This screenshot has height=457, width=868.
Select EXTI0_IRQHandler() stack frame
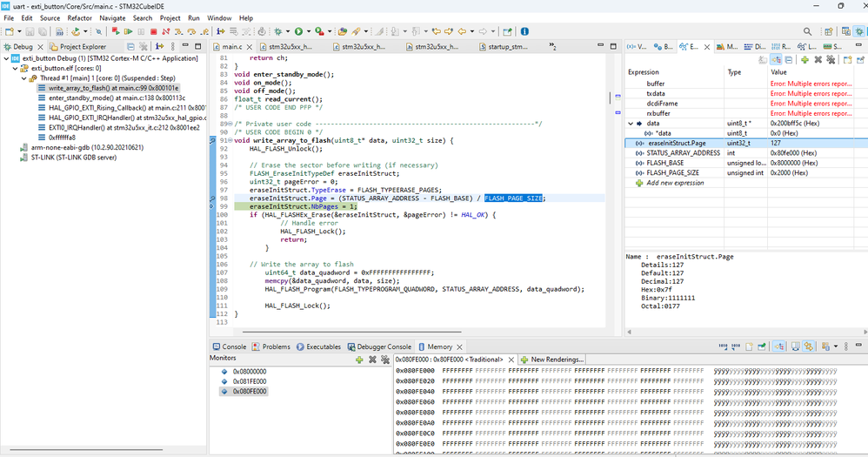119,127
